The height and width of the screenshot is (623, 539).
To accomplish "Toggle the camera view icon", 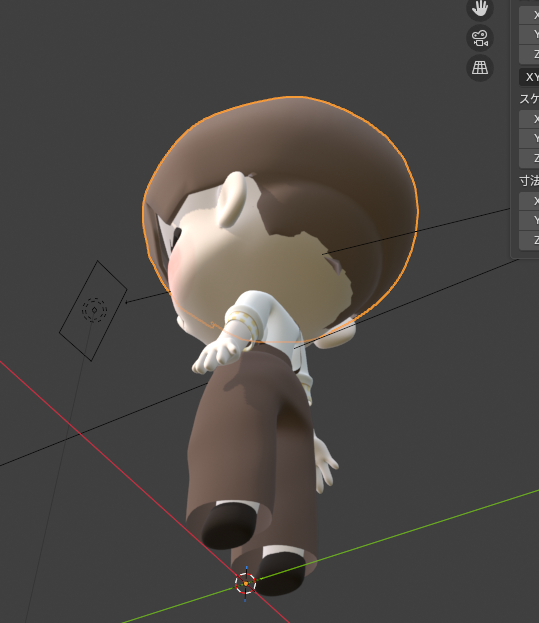I will coord(480,38).
